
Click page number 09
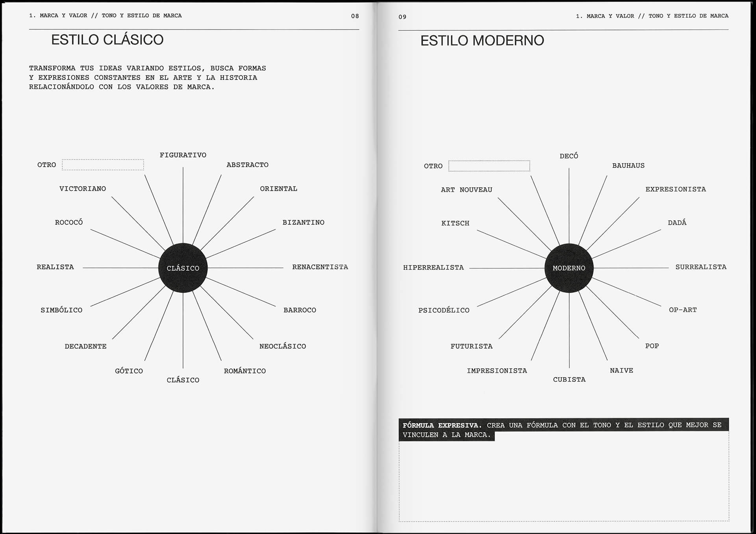pos(402,17)
